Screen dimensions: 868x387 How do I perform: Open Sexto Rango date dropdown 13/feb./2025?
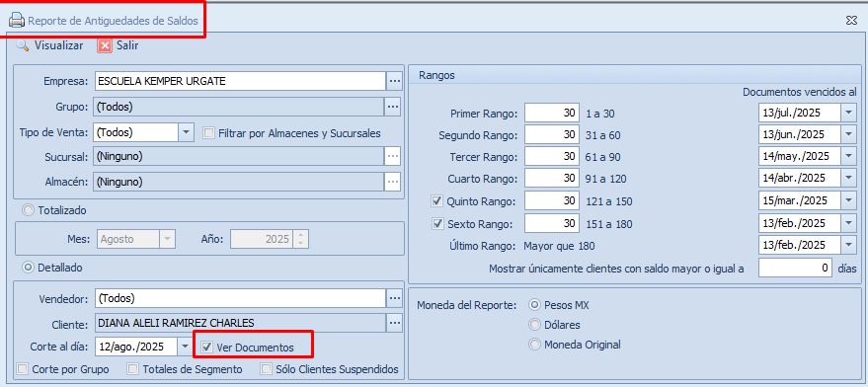tap(848, 224)
